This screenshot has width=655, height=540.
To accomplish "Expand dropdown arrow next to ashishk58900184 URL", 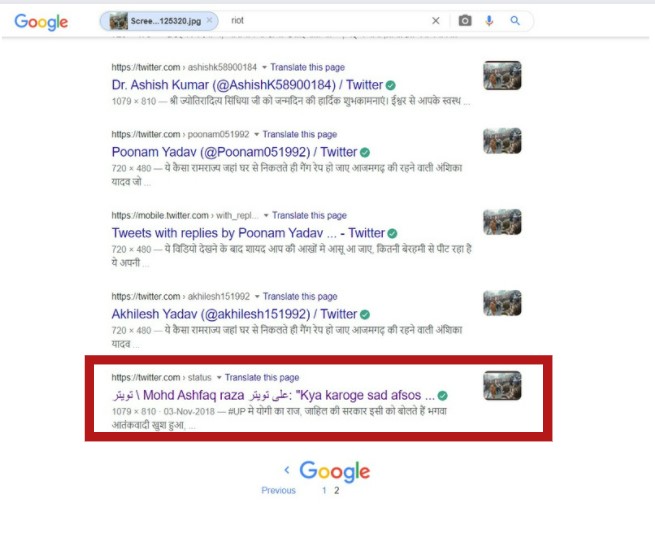I will pyautogui.click(x=257, y=67).
